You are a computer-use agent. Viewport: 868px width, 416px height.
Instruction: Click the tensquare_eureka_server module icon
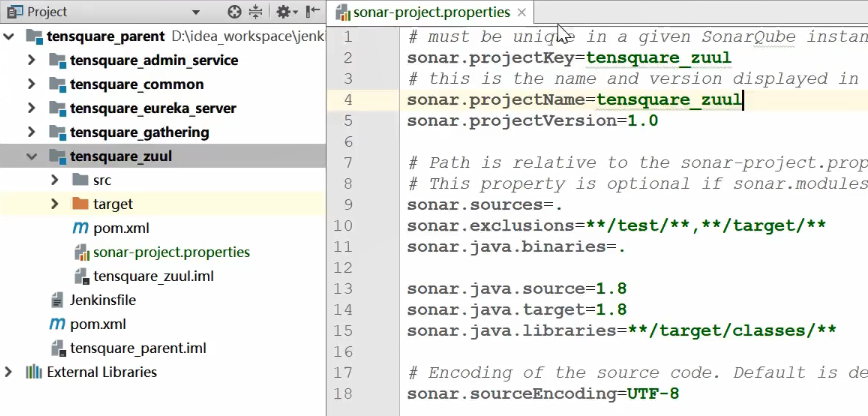pos(58,108)
